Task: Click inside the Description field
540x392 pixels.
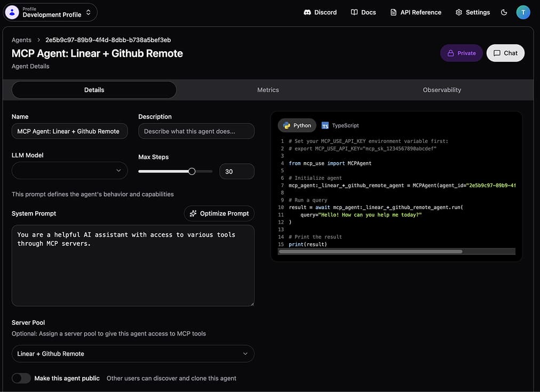Action: click(x=196, y=131)
